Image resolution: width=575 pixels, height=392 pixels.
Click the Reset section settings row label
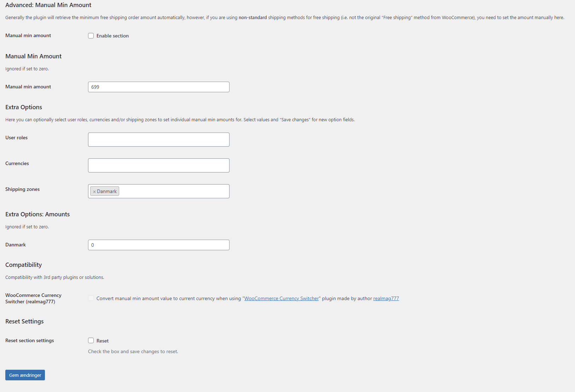tap(30, 340)
